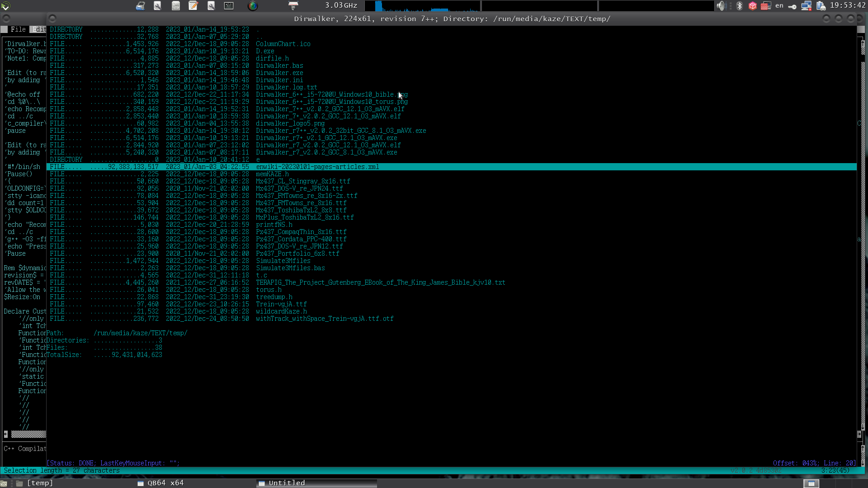This screenshot has width=868, height=488.
Task: Select the Trein-vgjA.ttf file entry
Action: tap(281, 304)
